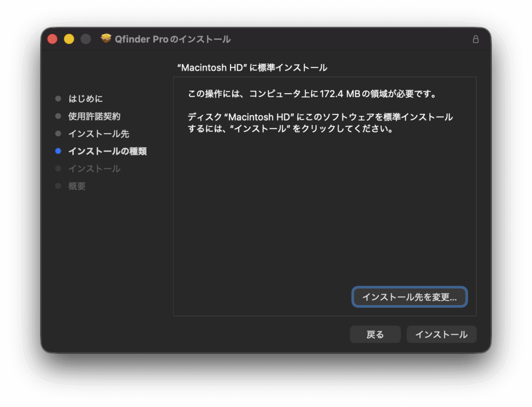Select the はじめに step in sidebar
This screenshot has height=407, width=532.
(86, 99)
